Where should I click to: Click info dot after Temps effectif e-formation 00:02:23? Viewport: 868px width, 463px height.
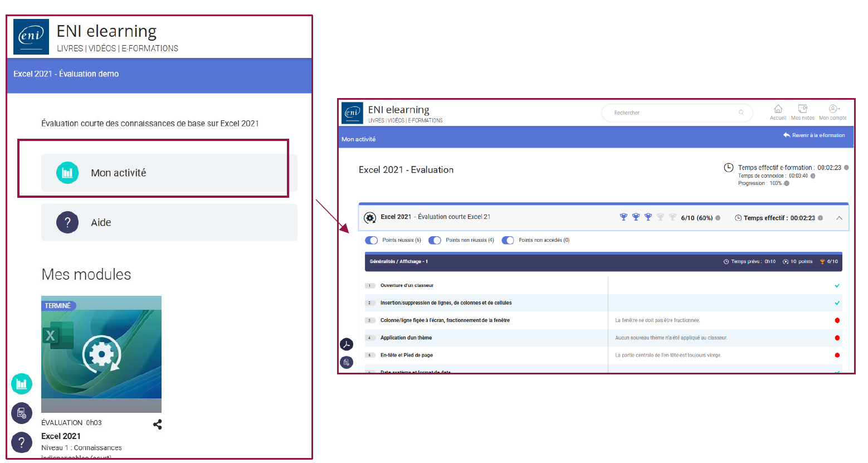(846, 168)
